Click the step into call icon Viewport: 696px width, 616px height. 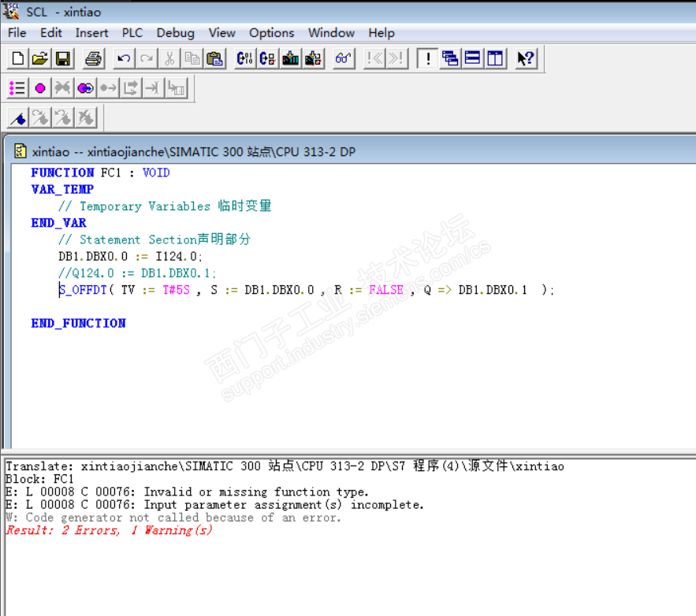[176, 88]
